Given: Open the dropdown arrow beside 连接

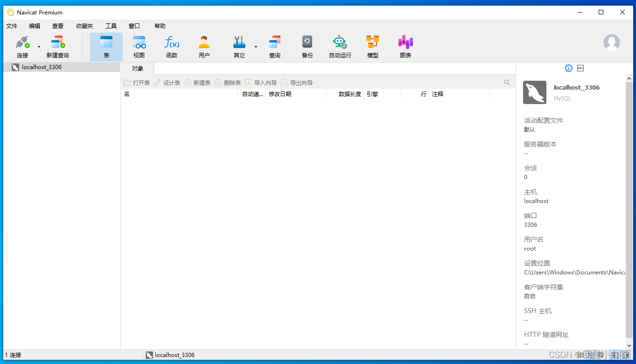Looking at the screenshot, I should [x=39, y=47].
